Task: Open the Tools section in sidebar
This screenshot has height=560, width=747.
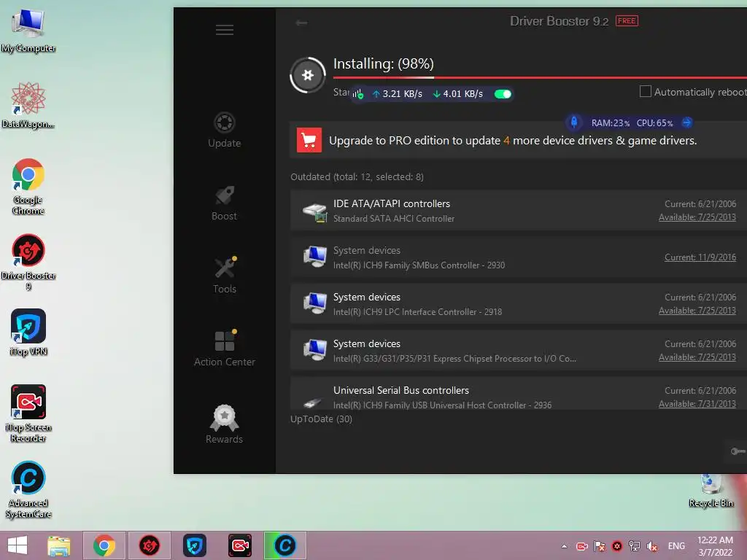Action: (225, 275)
